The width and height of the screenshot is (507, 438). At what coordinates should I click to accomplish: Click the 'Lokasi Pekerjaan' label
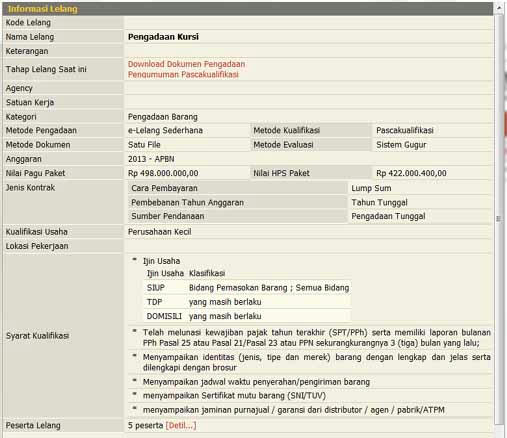pyautogui.click(x=37, y=246)
